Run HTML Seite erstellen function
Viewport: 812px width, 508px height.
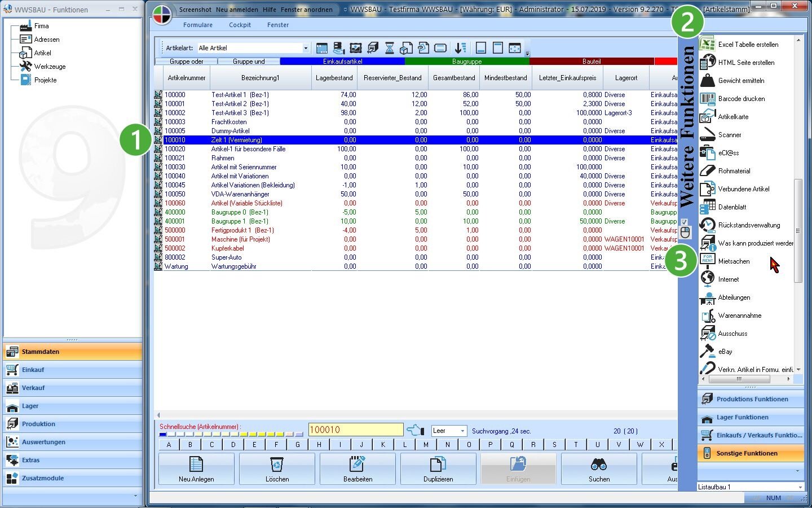click(738, 62)
